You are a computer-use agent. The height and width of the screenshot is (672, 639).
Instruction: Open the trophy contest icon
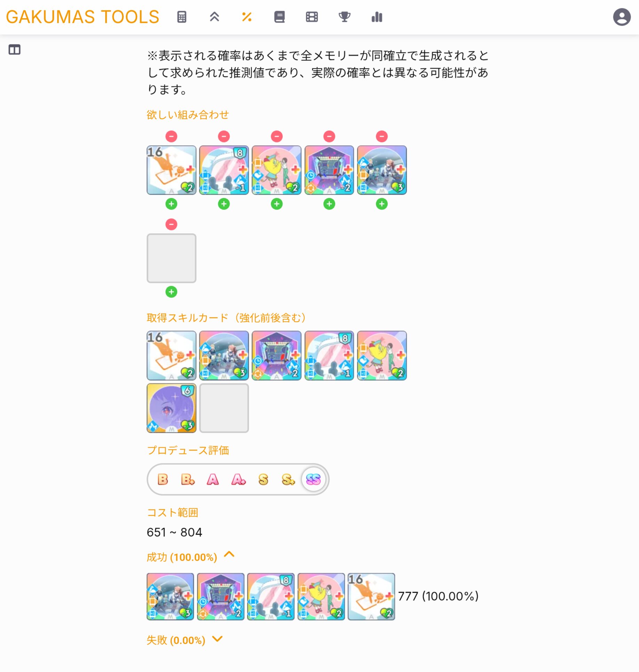[x=344, y=17]
